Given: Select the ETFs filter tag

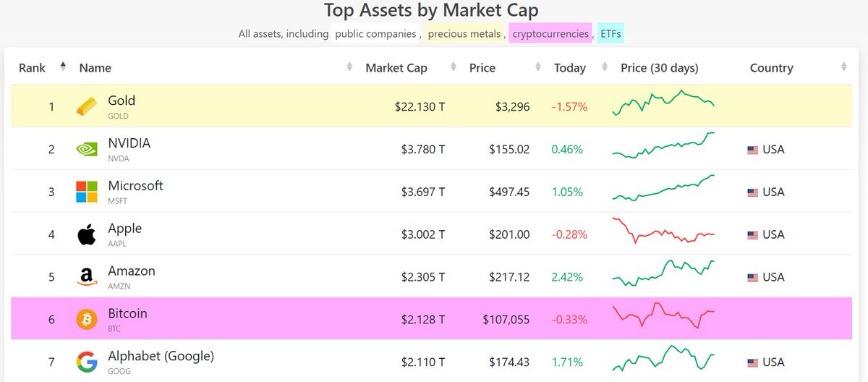Looking at the screenshot, I should (610, 33).
